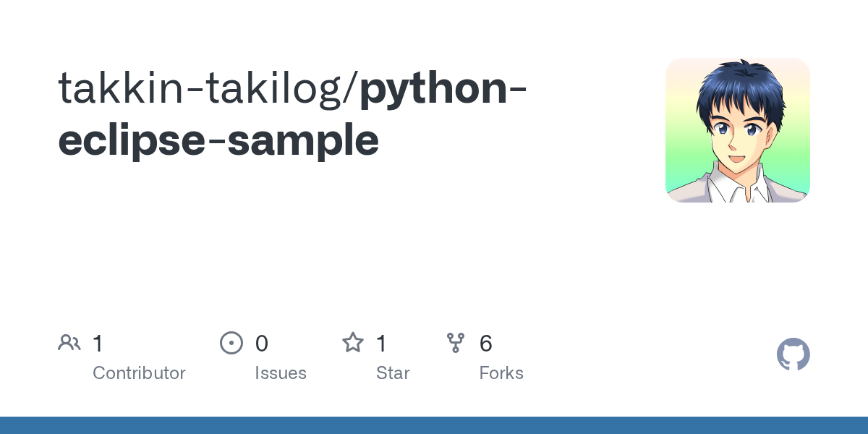Click the word "sample" in the title
This screenshot has height=434, width=868.
pos(303,140)
